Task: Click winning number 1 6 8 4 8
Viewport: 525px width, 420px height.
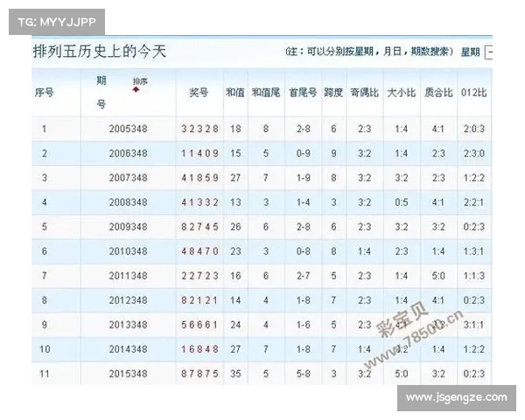Action: (199, 349)
